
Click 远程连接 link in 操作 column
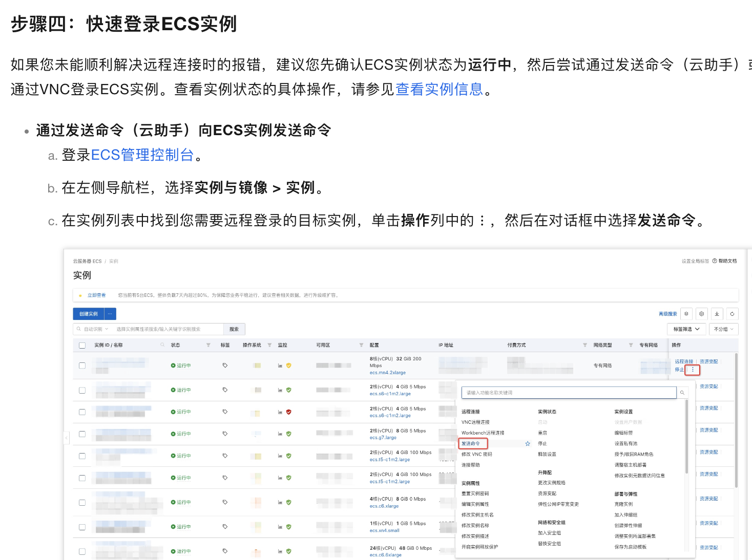[684, 361]
